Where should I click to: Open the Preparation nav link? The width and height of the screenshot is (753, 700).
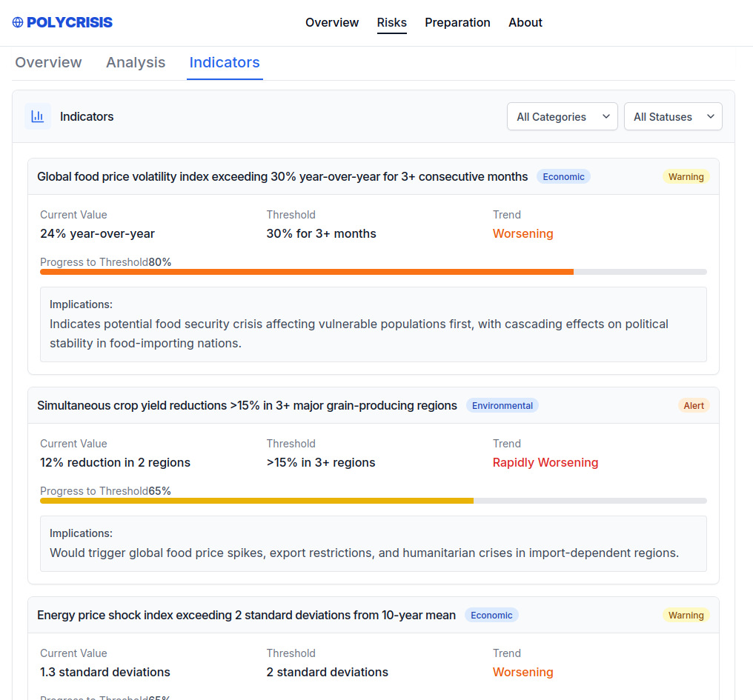point(457,22)
